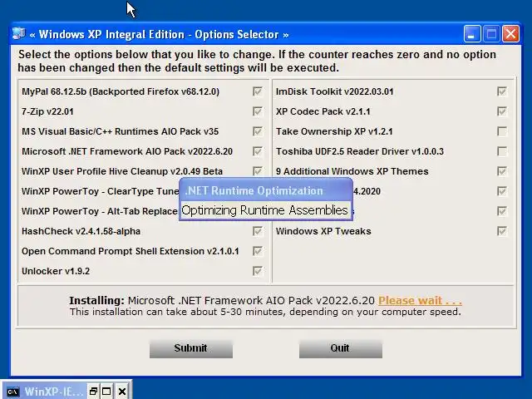This screenshot has width=532, height=399.
Task: Click the Optimizing Runtime Assemblies text
Action: (x=264, y=210)
